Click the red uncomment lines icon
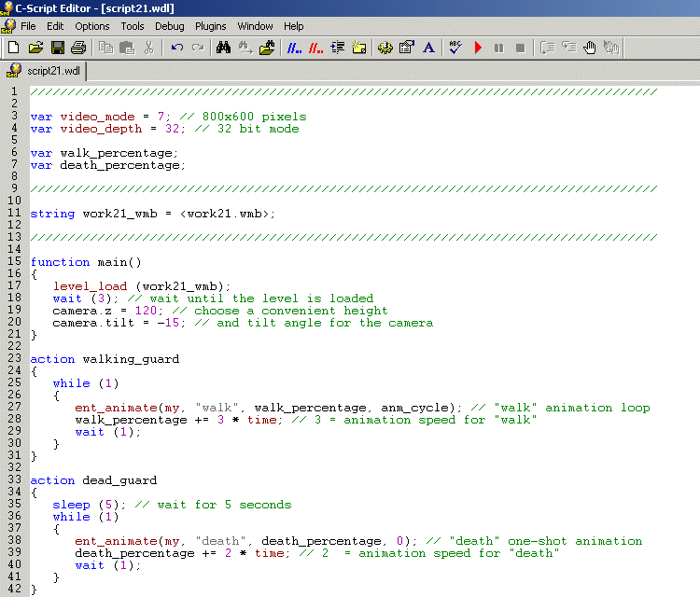Viewport: 700px width, 597px height. pos(315,48)
